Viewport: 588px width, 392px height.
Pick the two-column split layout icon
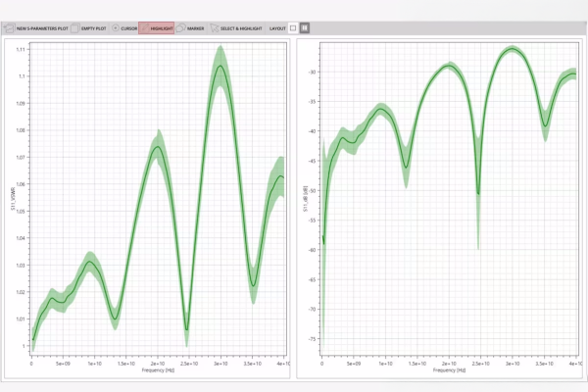pyautogui.click(x=305, y=28)
